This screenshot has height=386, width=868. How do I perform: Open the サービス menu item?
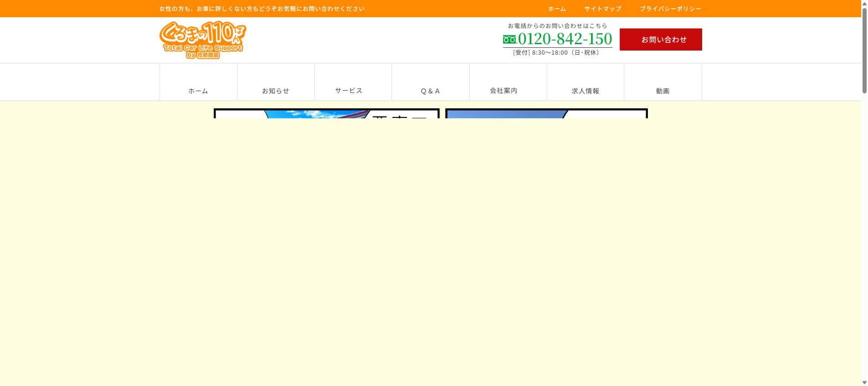[x=353, y=82]
